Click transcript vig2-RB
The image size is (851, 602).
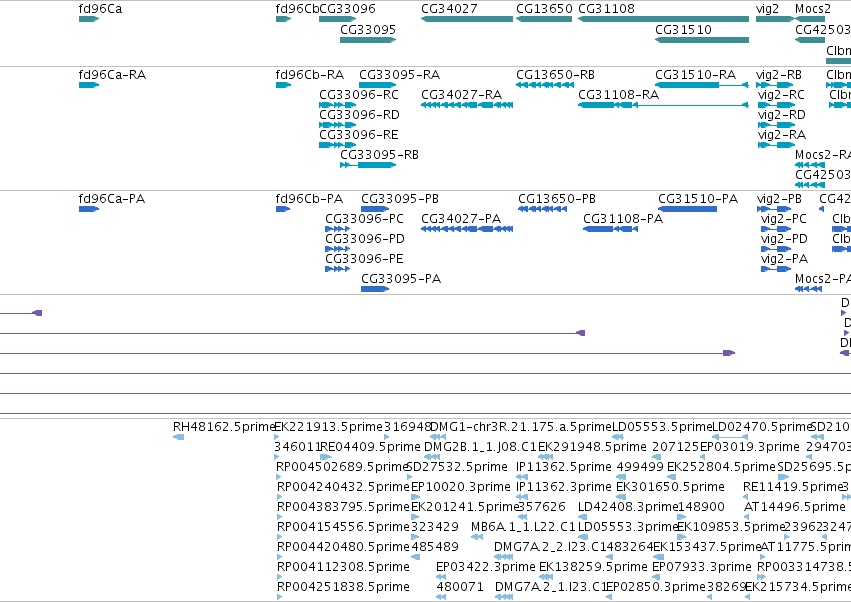tap(774, 85)
